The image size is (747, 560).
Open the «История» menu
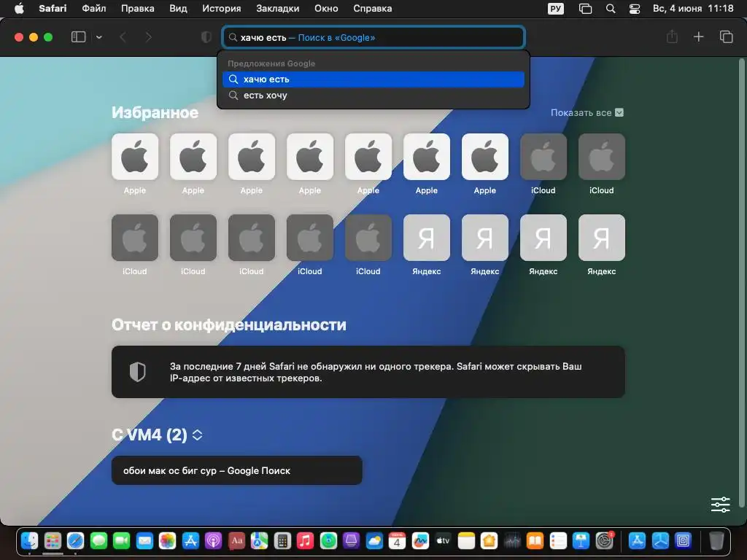click(222, 9)
